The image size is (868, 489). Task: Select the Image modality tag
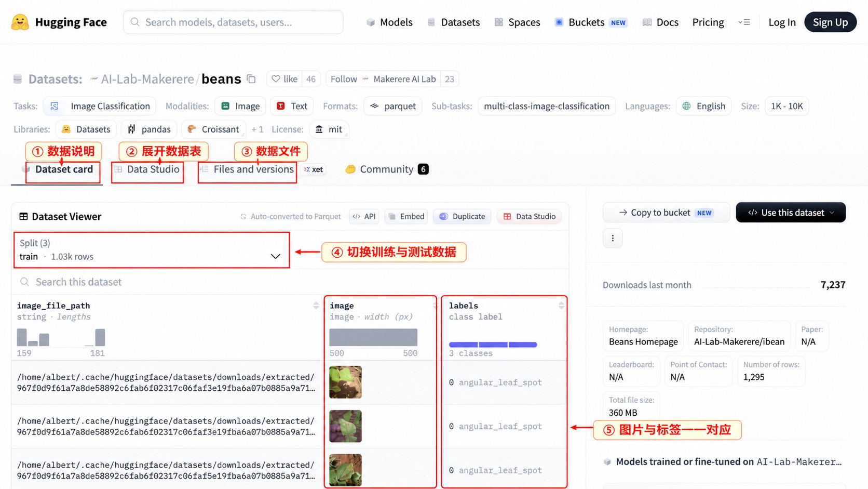tap(240, 106)
